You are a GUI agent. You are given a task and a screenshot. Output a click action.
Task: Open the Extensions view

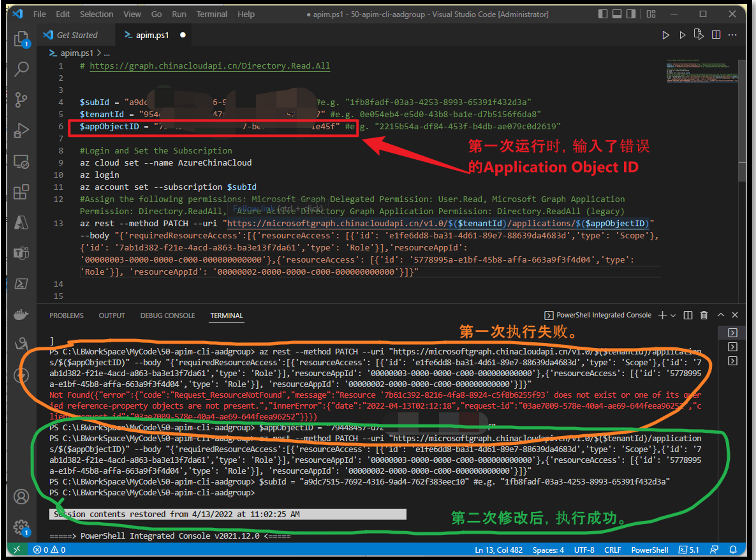[21, 192]
